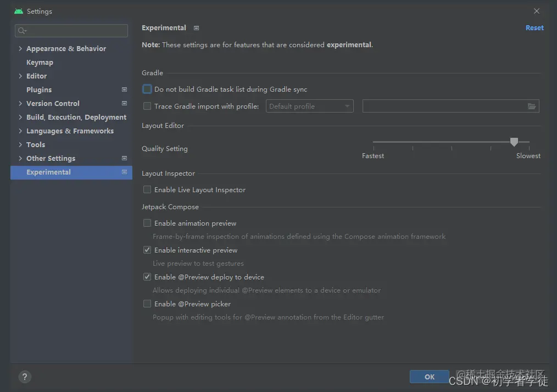Open Tools settings page
557x392 pixels.
click(36, 144)
